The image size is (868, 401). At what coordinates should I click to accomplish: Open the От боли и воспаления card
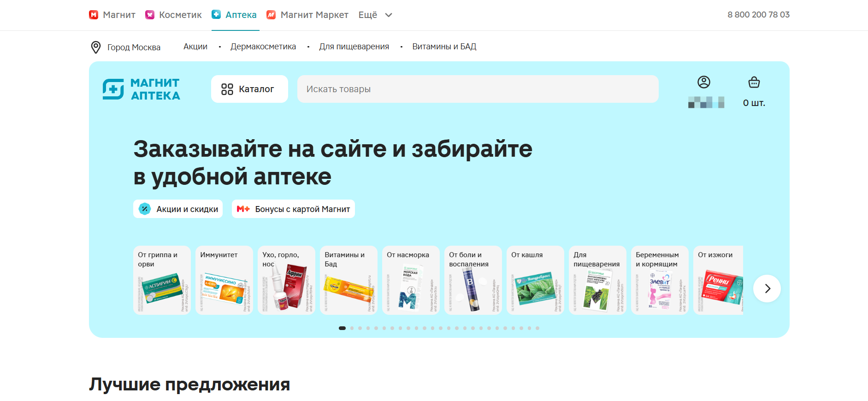tap(473, 280)
